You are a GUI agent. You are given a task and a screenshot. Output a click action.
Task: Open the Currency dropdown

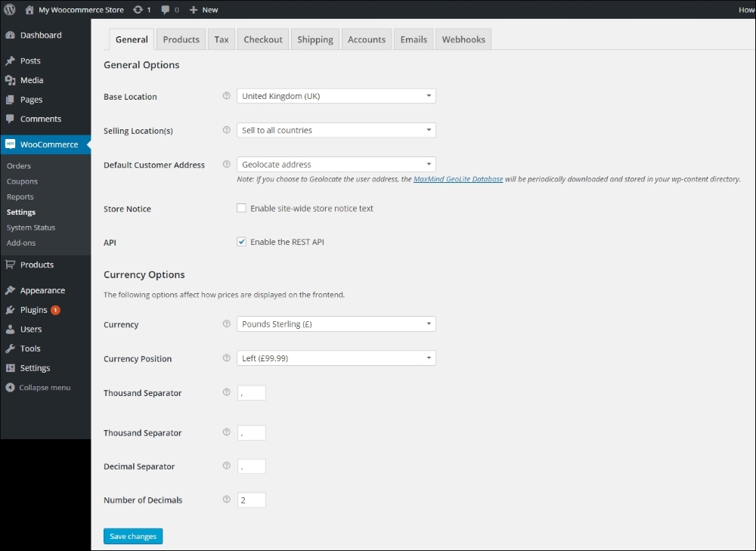coord(336,324)
